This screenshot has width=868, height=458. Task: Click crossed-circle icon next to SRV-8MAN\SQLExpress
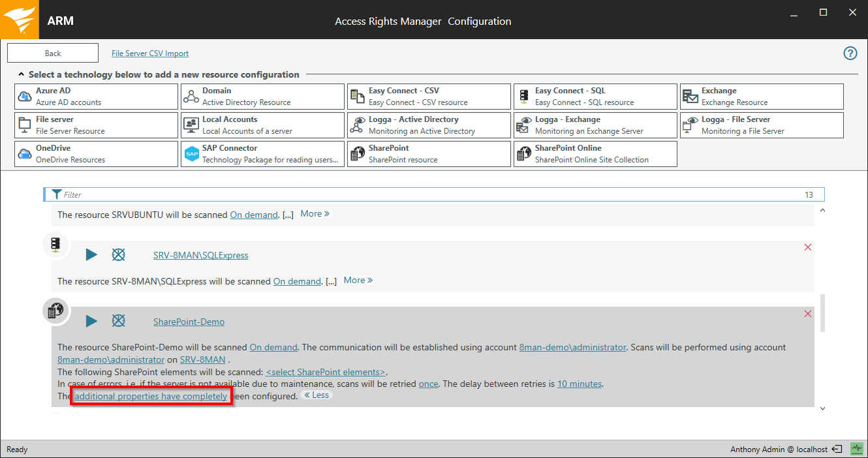[x=118, y=254]
